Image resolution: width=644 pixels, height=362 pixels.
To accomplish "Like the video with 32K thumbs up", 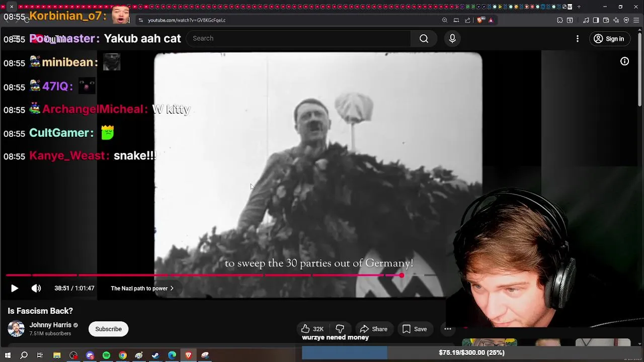I will tap(312, 329).
